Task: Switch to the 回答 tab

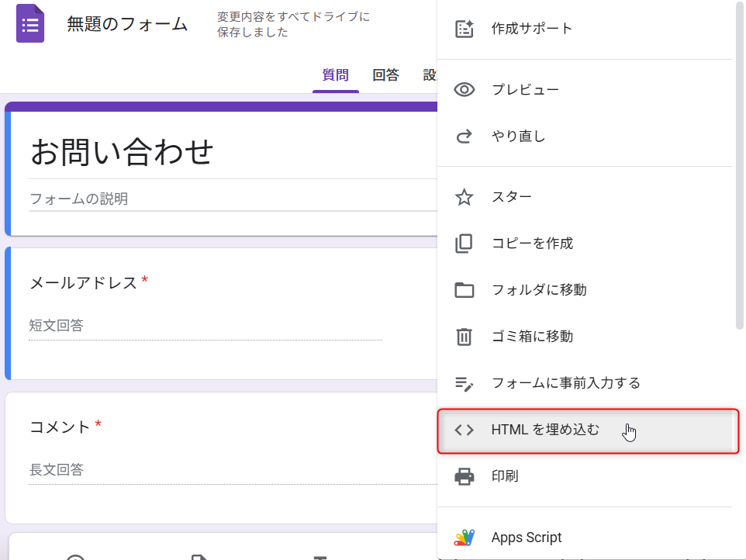Action: point(386,74)
